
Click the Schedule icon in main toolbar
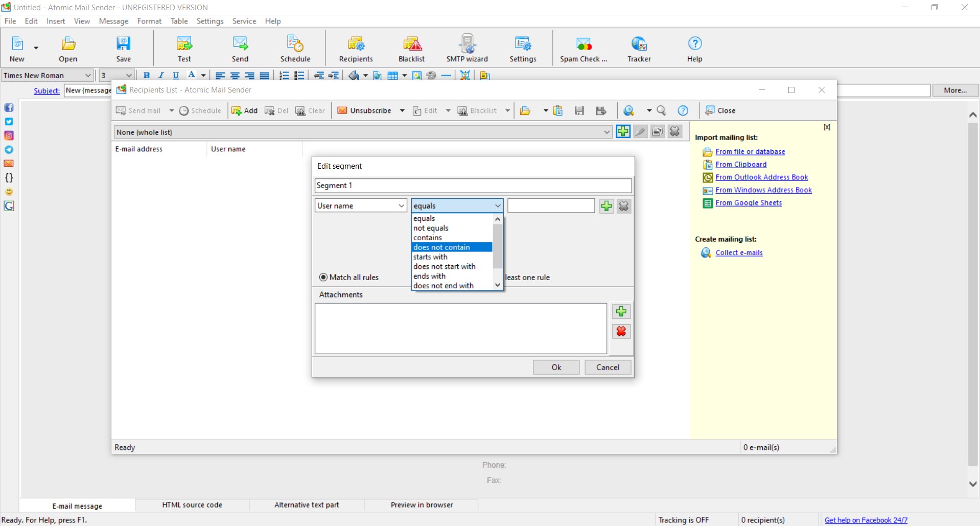[295, 49]
